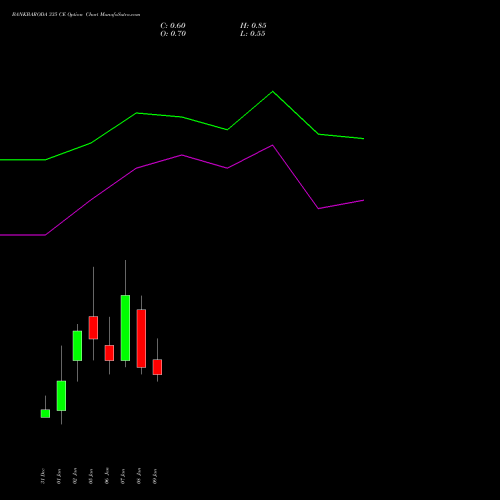Select the green candle for 31 Dec
The image size is (500, 500).
tap(45, 413)
